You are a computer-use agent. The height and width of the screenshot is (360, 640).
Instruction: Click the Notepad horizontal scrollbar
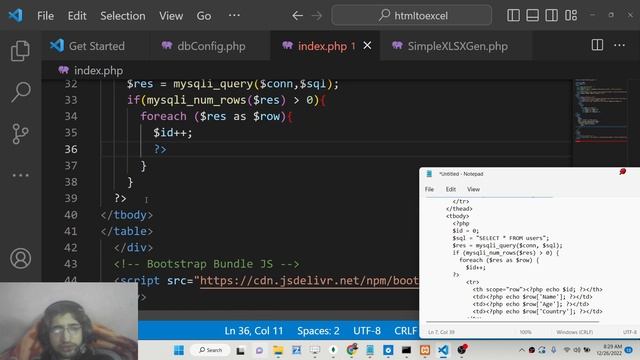pos(513,322)
